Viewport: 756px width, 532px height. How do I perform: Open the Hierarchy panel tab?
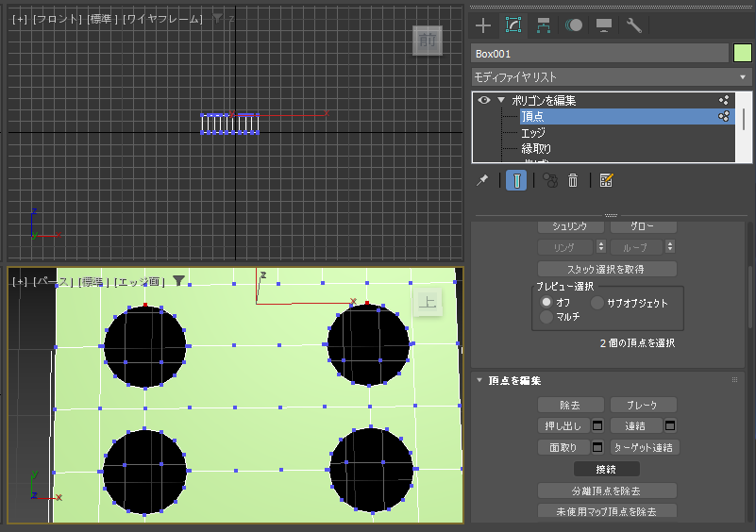[x=544, y=25]
